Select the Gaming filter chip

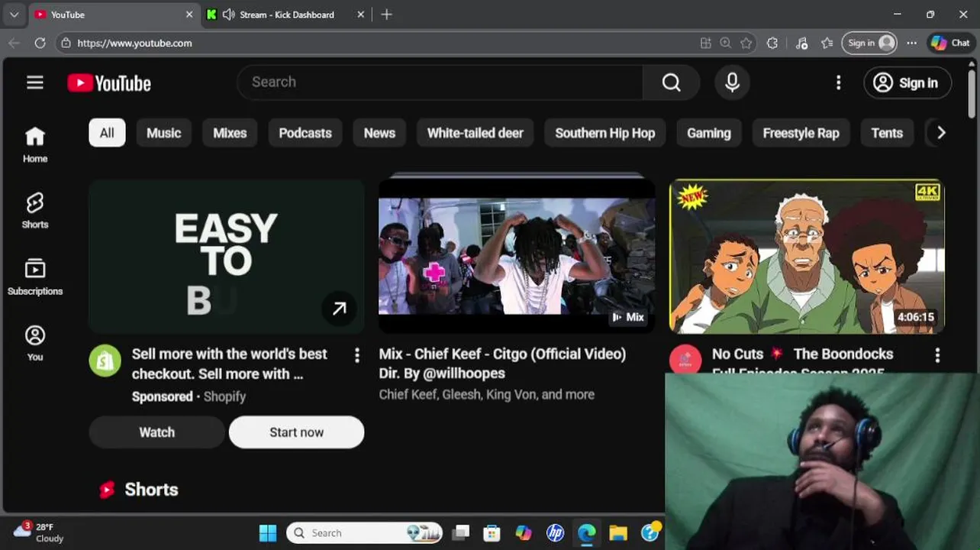(x=708, y=133)
